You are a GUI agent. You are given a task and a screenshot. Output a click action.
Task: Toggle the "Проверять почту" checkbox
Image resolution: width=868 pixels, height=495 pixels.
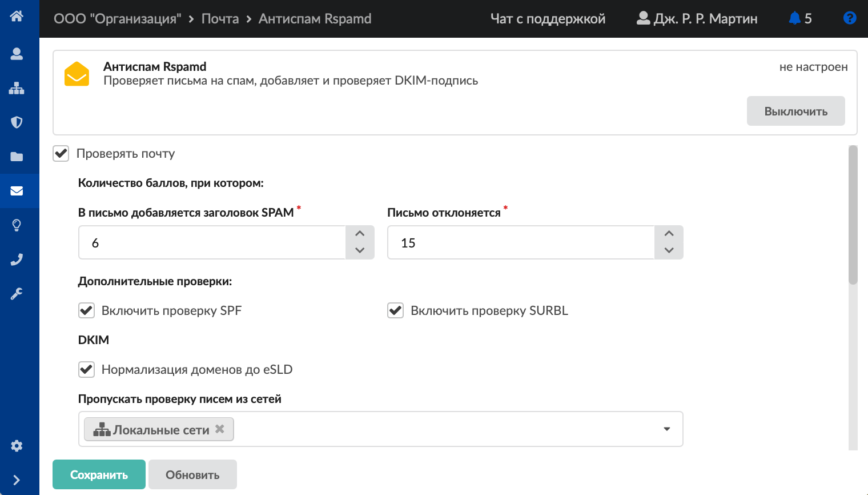[61, 153]
